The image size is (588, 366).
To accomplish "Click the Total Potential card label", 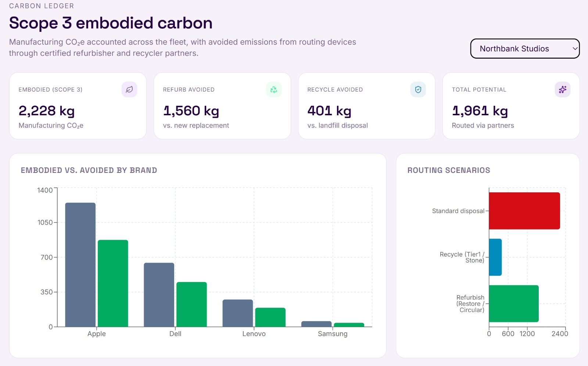I will 479,90.
